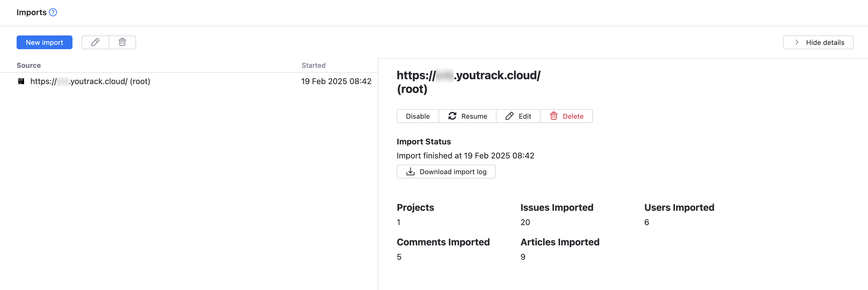This screenshot has width=868, height=290.
Task: Sort imports by the Started column
Action: click(313, 65)
